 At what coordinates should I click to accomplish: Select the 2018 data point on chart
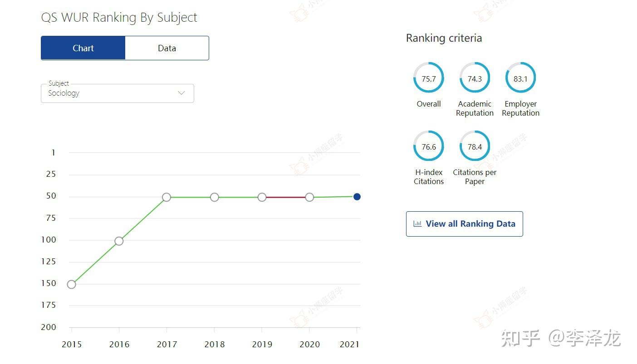click(x=215, y=197)
